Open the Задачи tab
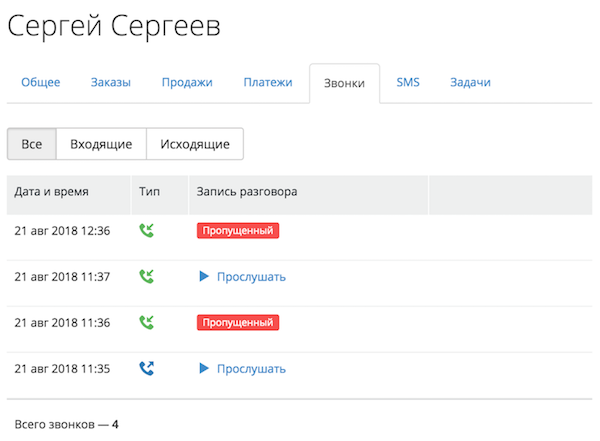The image size is (600, 441). click(470, 82)
